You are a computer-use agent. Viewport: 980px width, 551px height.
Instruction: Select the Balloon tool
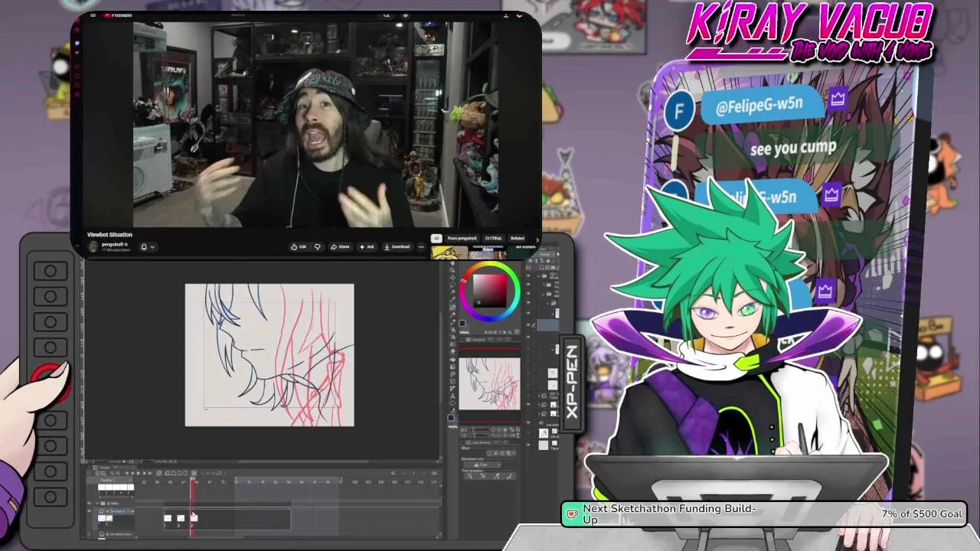click(452, 403)
